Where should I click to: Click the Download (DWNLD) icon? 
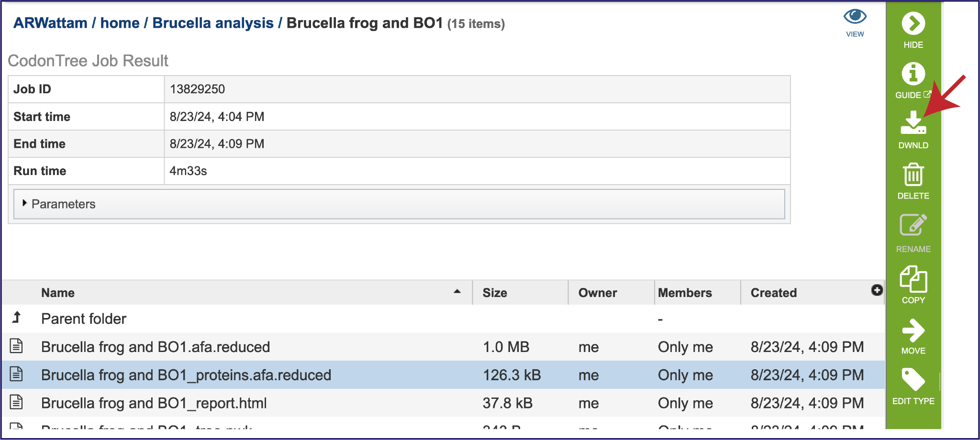[913, 123]
